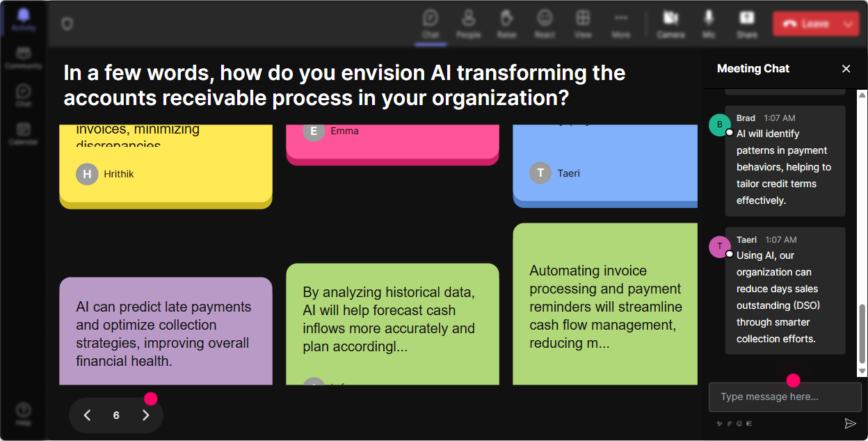868x441 pixels.
Task: Open the React emoji options
Action: [x=545, y=24]
